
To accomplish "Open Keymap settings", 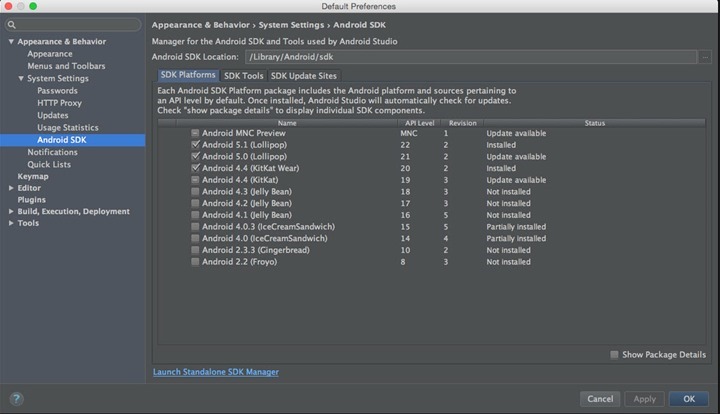I will 33,176.
